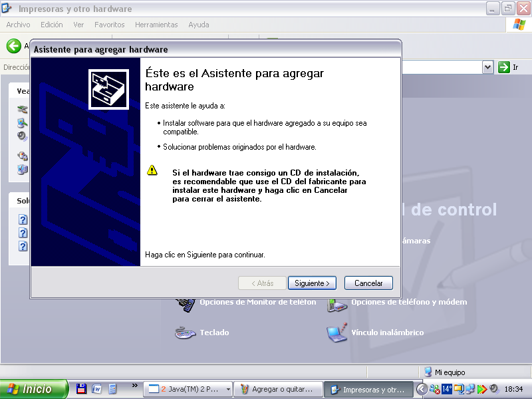Launch Word from the quick launch bar

[97, 389]
